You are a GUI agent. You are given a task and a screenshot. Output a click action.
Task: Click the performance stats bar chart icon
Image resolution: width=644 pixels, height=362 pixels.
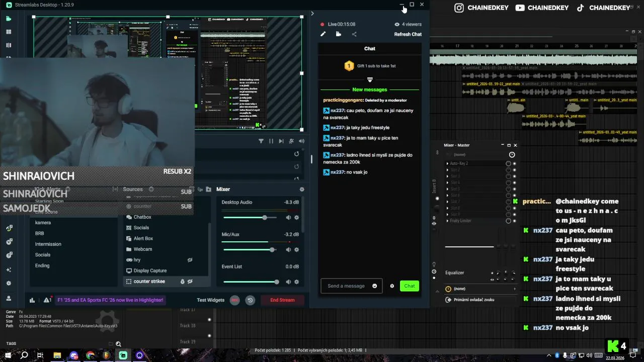pyautogui.click(x=32, y=300)
